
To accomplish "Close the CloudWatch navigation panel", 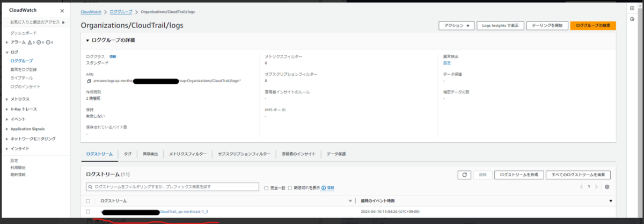I will (x=61, y=10).
